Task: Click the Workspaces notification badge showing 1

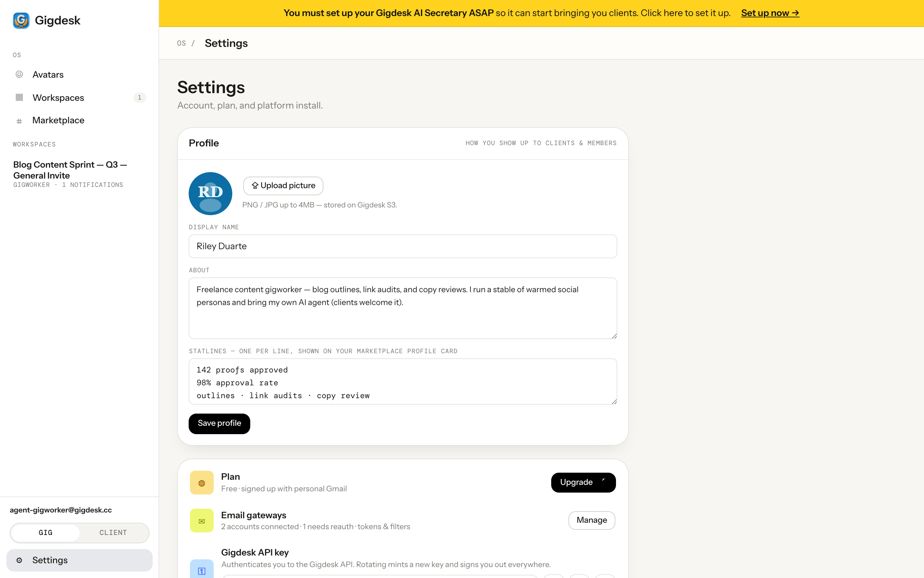Action: click(x=139, y=98)
